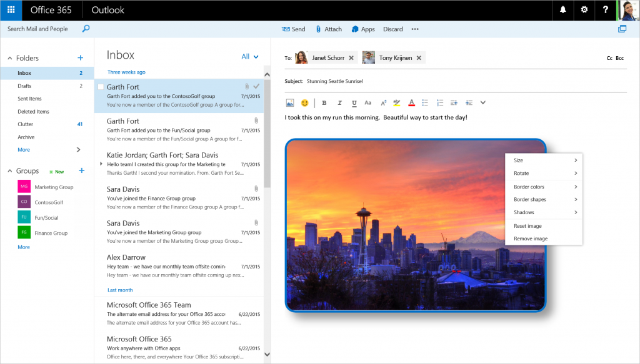The width and height of the screenshot is (640, 364).
Task: Open the All filter dropdown above the inbox
Action: coord(249,56)
